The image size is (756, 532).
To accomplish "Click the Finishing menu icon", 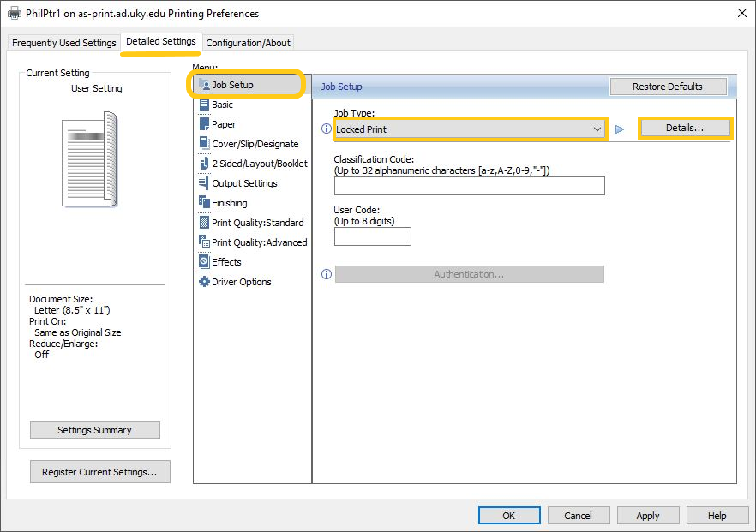I will point(204,202).
